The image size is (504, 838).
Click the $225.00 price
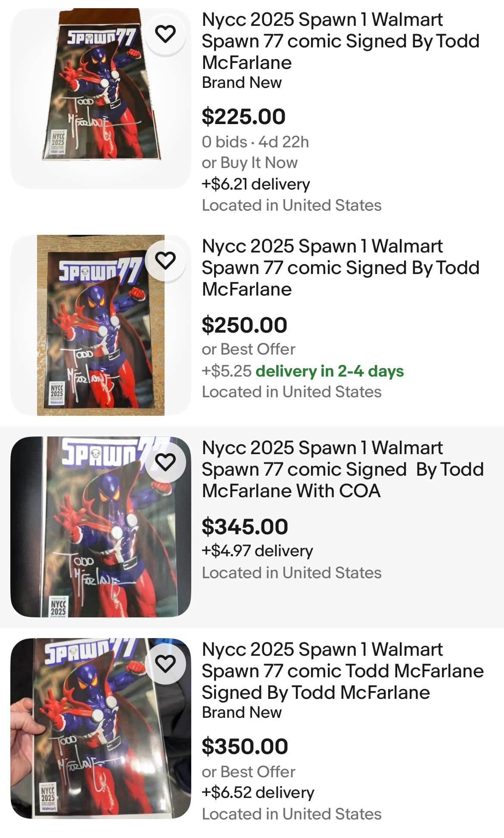(x=244, y=117)
